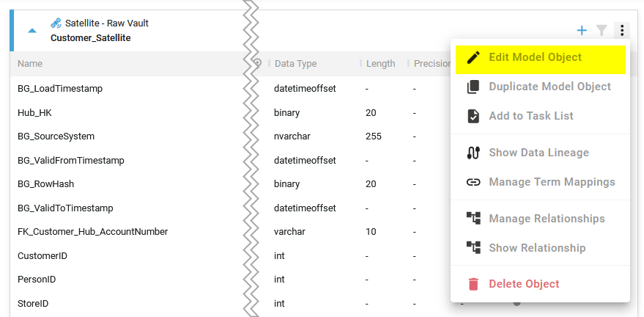Click the Data Type column header
The image size is (644, 317).
click(295, 64)
